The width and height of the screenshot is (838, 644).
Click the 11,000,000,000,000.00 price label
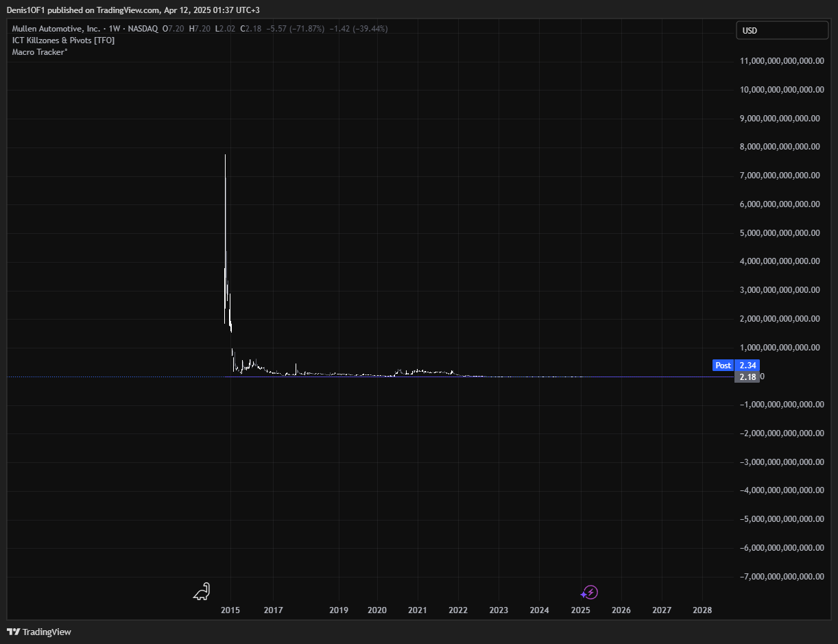coord(782,61)
